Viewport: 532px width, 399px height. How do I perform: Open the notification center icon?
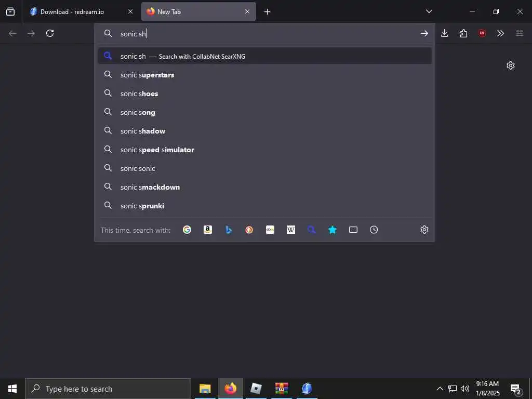coord(516,389)
